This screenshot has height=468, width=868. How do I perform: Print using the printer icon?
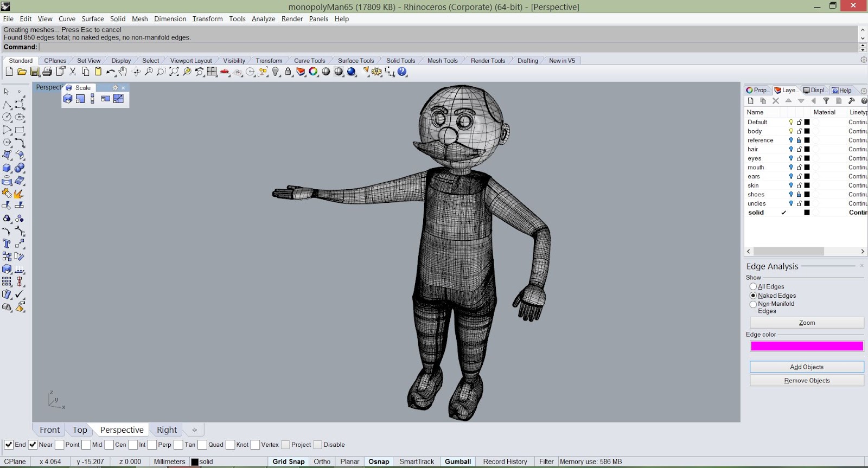pyautogui.click(x=47, y=72)
